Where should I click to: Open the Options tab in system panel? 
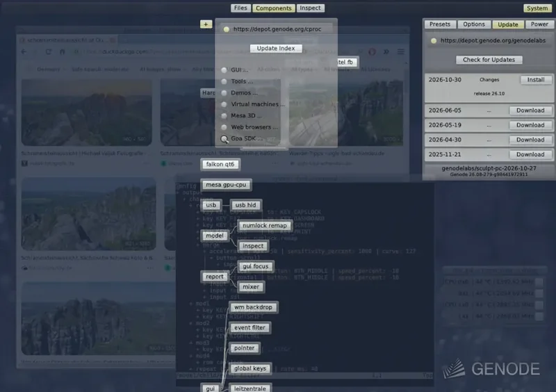474,24
